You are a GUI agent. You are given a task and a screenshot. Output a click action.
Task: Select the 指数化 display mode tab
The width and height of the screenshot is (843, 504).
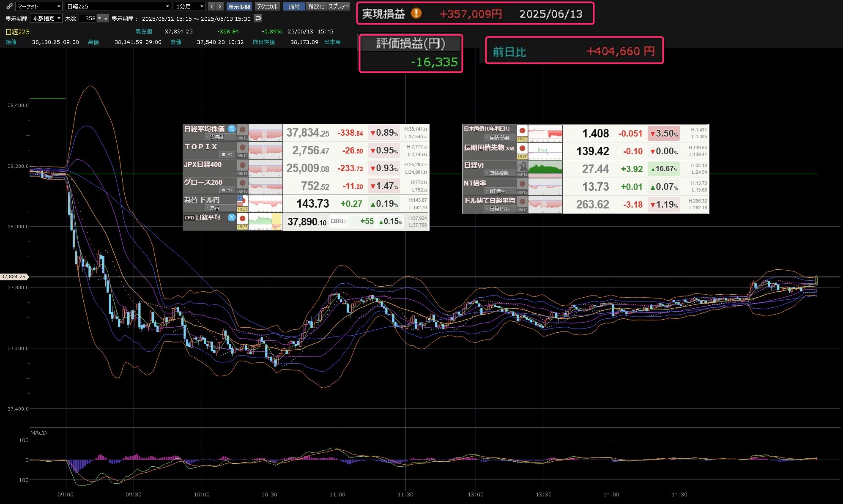pyautogui.click(x=316, y=6)
